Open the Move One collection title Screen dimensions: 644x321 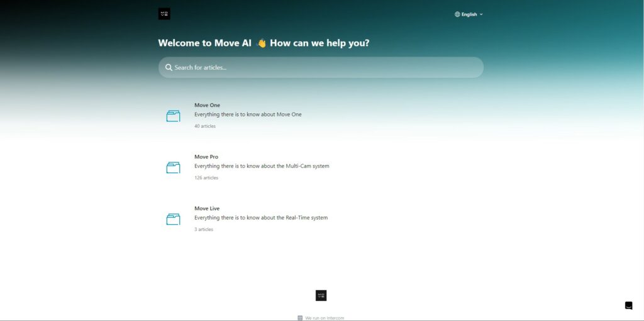pos(207,105)
